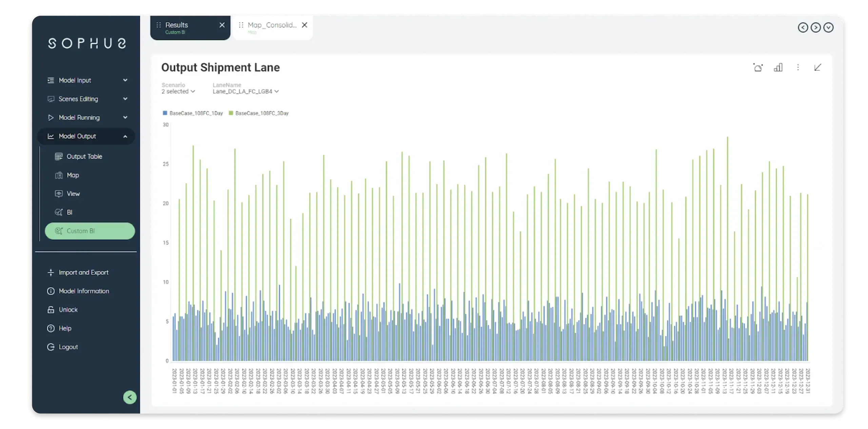Image resolution: width=868 pixels, height=429 pixels.
Task: Click the Logout link
Action: pyautogui.click(x=68, y=347)
